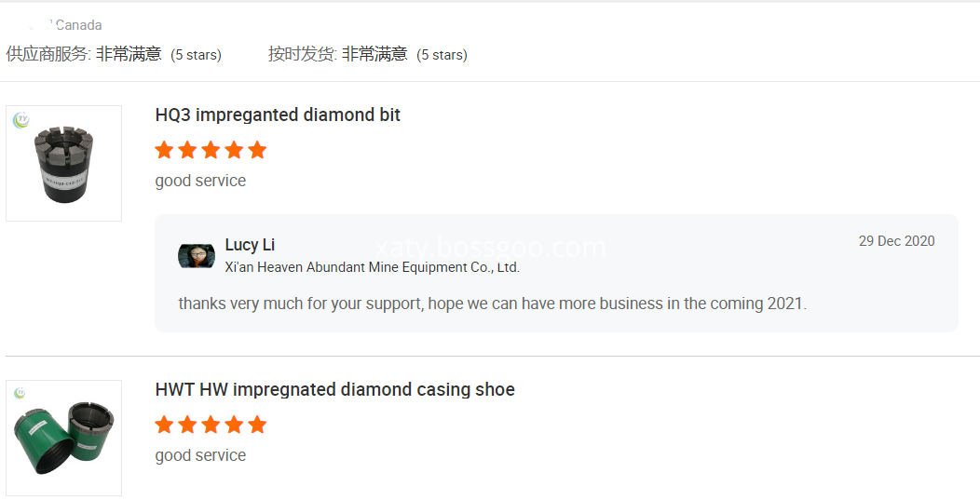Click HWT HW impregnated diamond casing shoe title
Image resolution: width=980 pixels, height=500 pixels.
(x=335, y=389)
